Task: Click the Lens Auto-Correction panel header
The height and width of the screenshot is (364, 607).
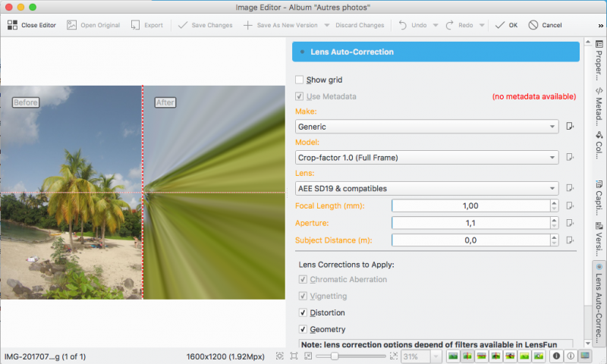Action: (x=436, y=52)
